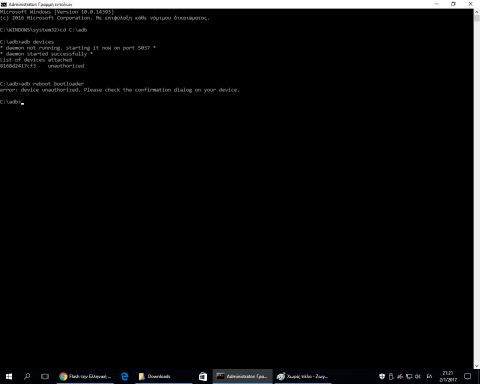Open the Downloads File Explorer window

163,376
